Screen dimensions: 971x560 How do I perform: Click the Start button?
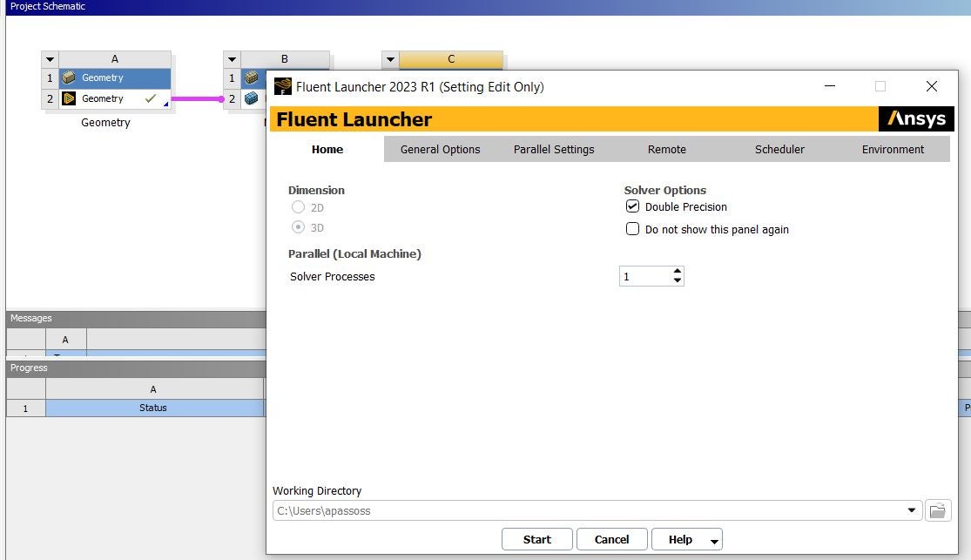[x=537, y=540]
